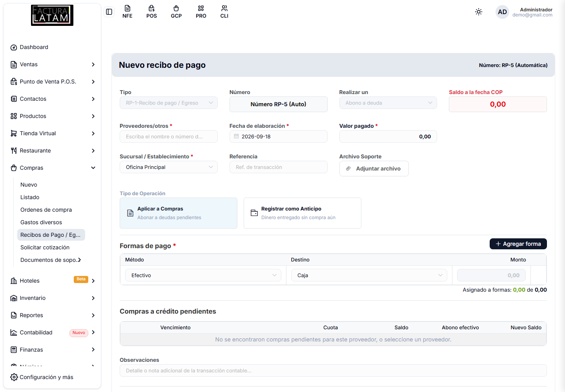Image resolution: width=565 pixels, height=392 pixels.
Task: Go to Ordenes de compra
Action: (x=46, y=210)
